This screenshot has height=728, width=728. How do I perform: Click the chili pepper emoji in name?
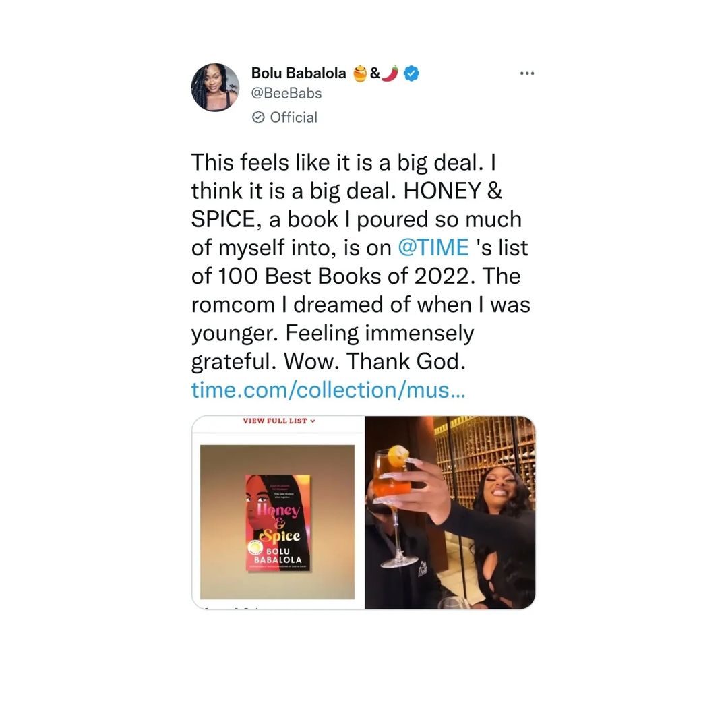tap(390, 73)
